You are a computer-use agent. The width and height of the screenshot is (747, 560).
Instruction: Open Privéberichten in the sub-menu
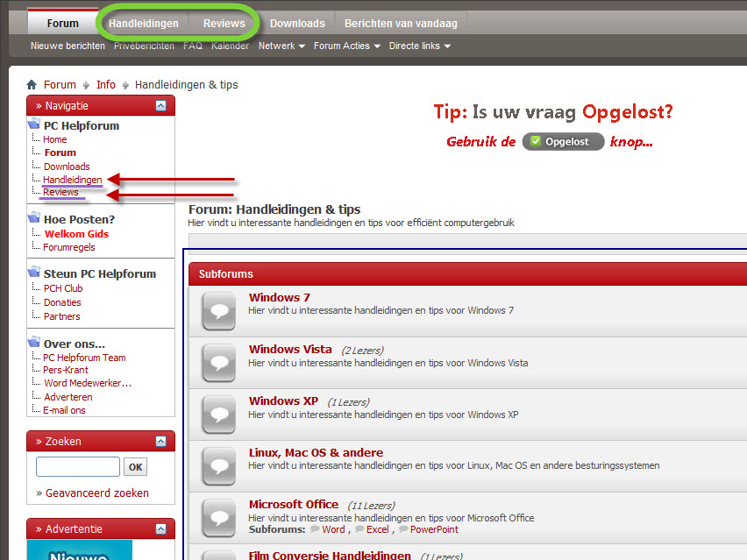tap(144, 46)
